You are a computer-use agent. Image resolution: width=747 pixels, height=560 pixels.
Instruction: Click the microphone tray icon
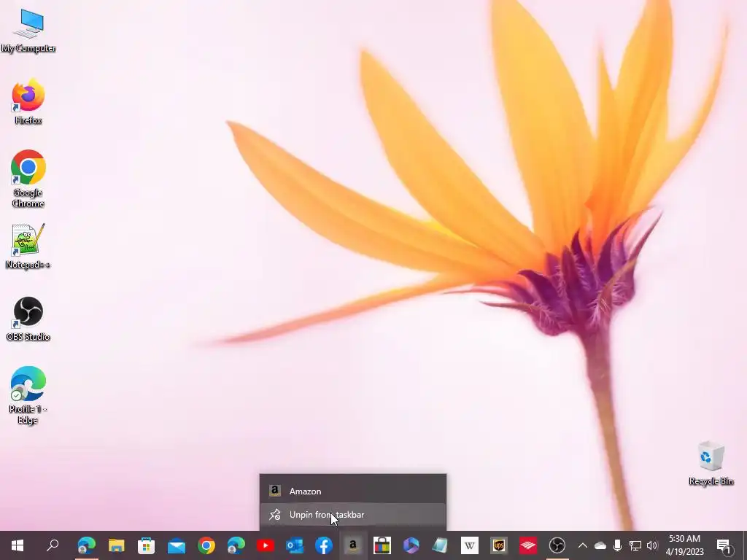617,545
